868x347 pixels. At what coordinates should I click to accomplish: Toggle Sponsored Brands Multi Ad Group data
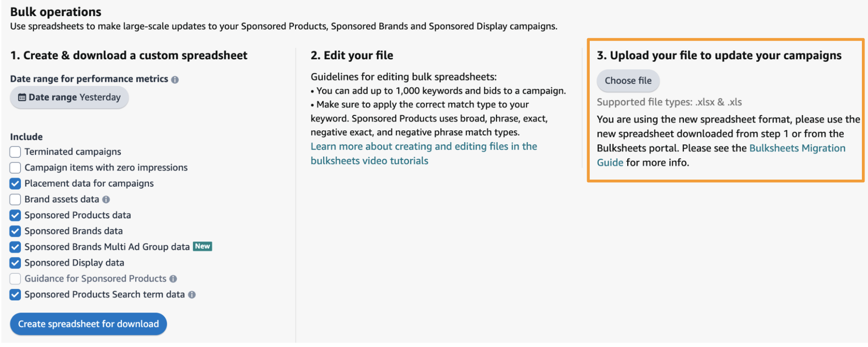pos(15,247)
